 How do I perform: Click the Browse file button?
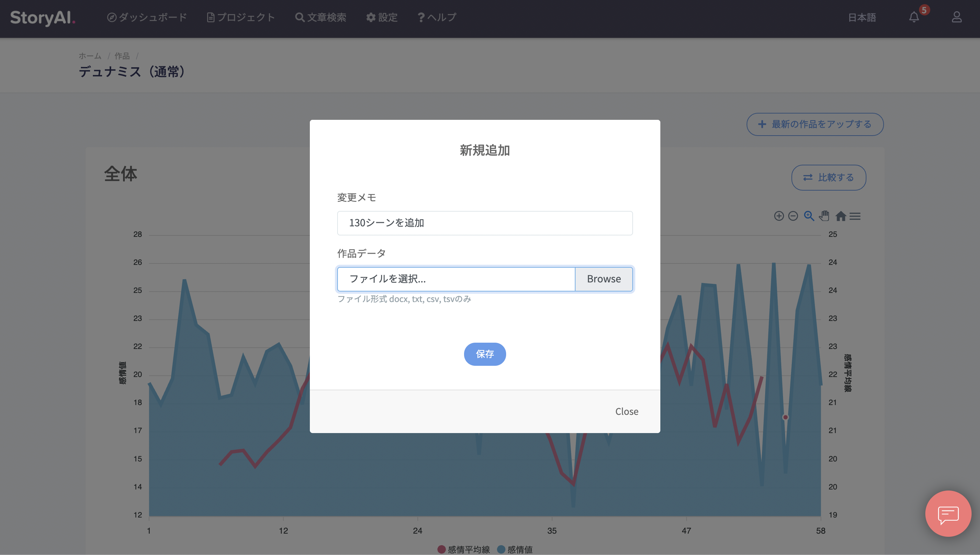click(604, 279)
